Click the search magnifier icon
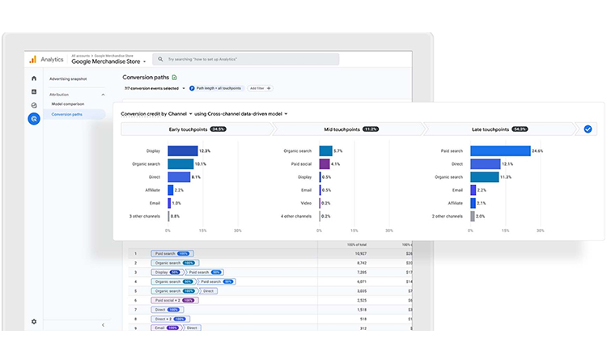 point(161,60)
